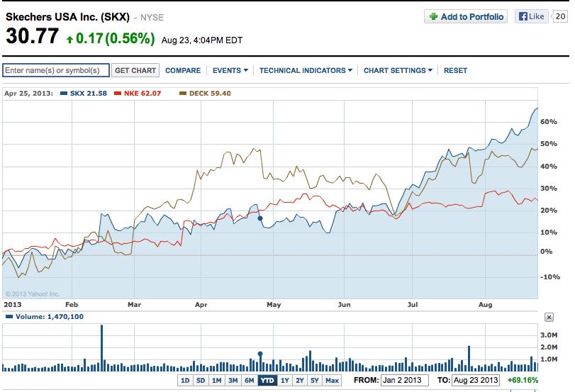This screenshot has height=392, width=575.
Task: Expand the TECHNICAL INDICATORS dropdown
Action: pos(306,70)
